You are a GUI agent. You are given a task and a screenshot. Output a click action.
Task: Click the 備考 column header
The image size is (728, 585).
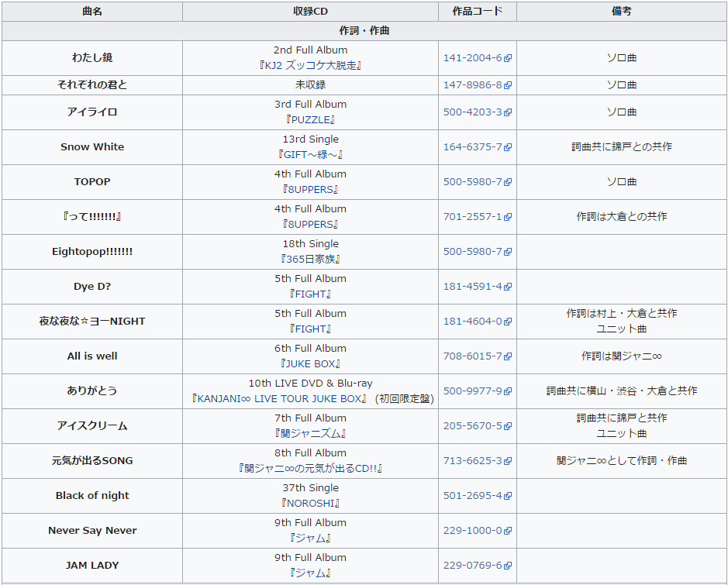(x=622, y=11)
